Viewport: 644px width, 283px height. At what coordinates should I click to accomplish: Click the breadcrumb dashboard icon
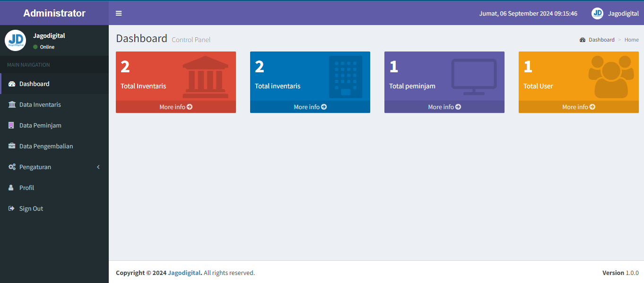click(x=583, y=40)
